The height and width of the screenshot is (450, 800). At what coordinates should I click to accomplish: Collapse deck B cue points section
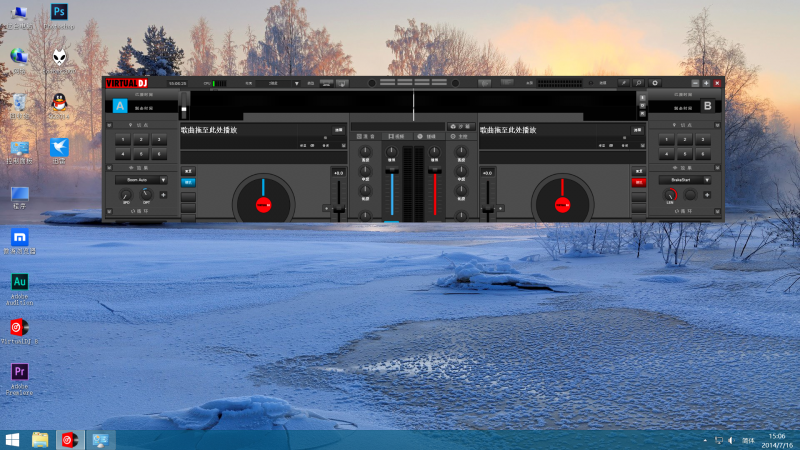[x=717, y=125]
